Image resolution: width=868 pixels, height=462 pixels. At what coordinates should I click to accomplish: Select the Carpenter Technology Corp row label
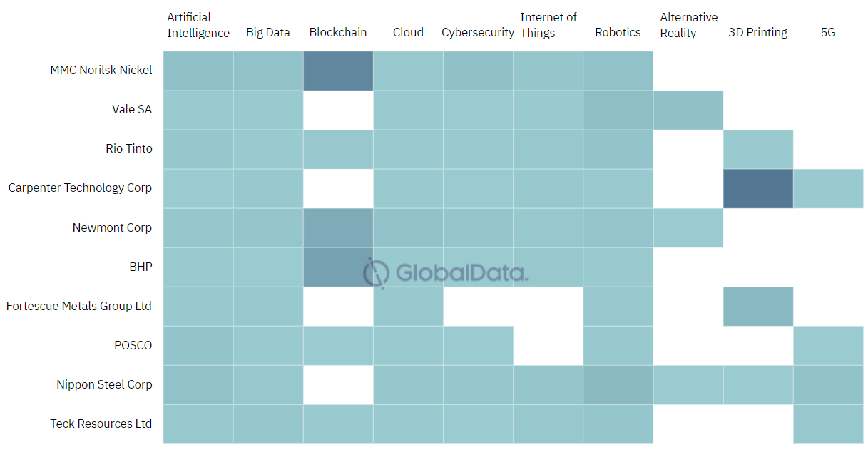coord(80,188)
